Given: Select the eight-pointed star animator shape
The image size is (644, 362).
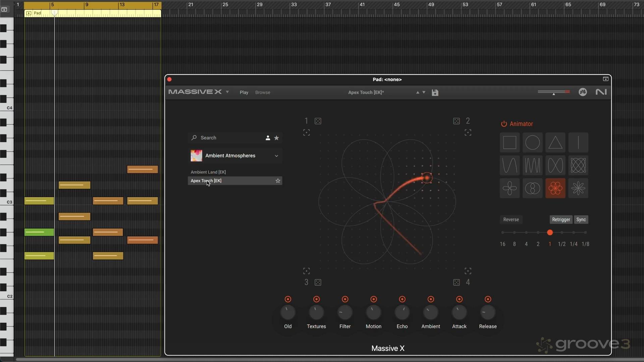Looking at the screenshot, I should coord(578,188).
